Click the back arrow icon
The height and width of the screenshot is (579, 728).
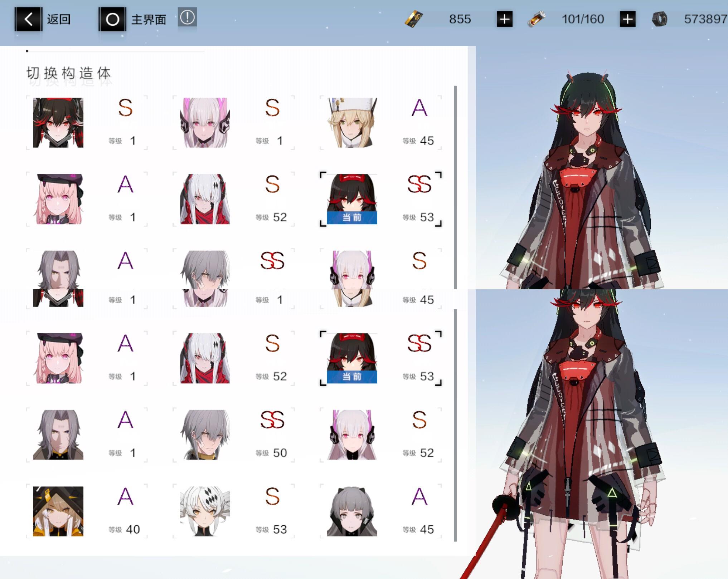[28, 19]
